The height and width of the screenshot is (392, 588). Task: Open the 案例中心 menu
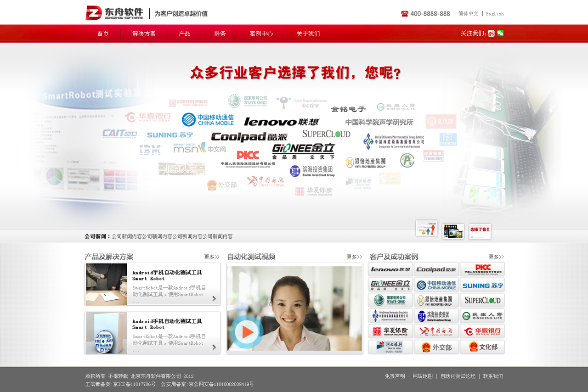pyautogui.click(x=261, y=34)
